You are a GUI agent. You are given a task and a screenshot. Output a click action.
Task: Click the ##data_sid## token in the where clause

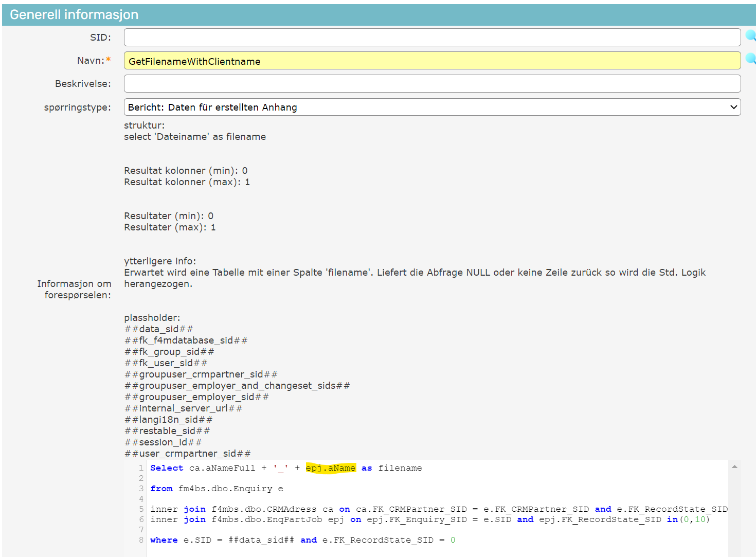tap(261, 540)
